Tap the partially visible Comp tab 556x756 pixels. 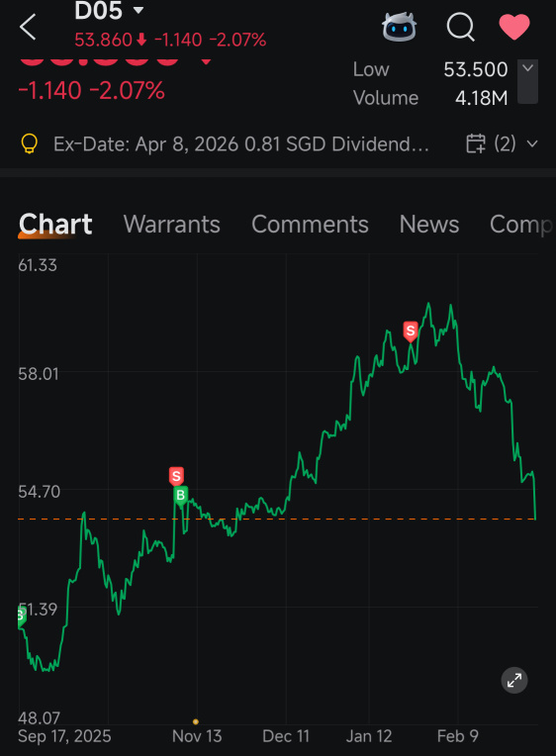tap(520, 225)
